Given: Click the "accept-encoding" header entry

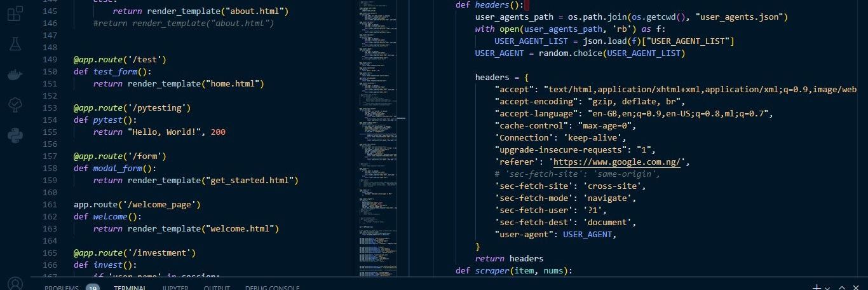Looking at the screenshot, I should pyautogui.click(x=590, y=101).
